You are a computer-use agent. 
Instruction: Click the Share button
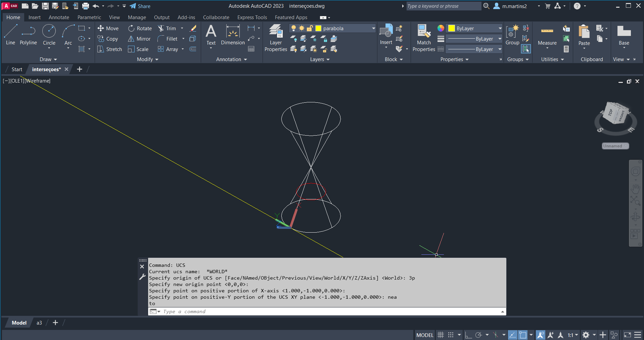140,6
